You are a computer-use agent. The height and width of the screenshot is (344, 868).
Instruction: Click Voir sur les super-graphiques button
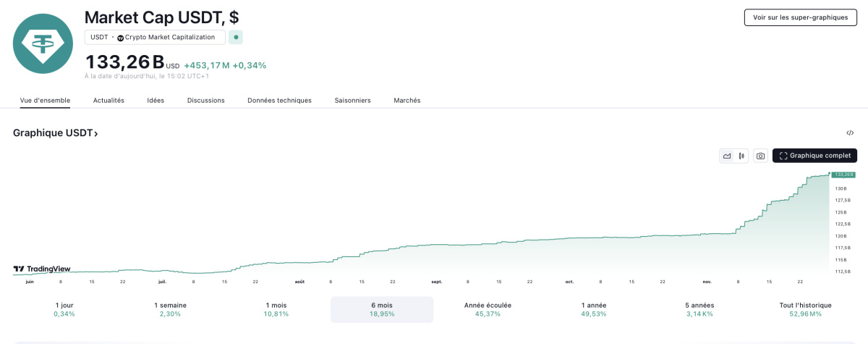click(800, 17)
